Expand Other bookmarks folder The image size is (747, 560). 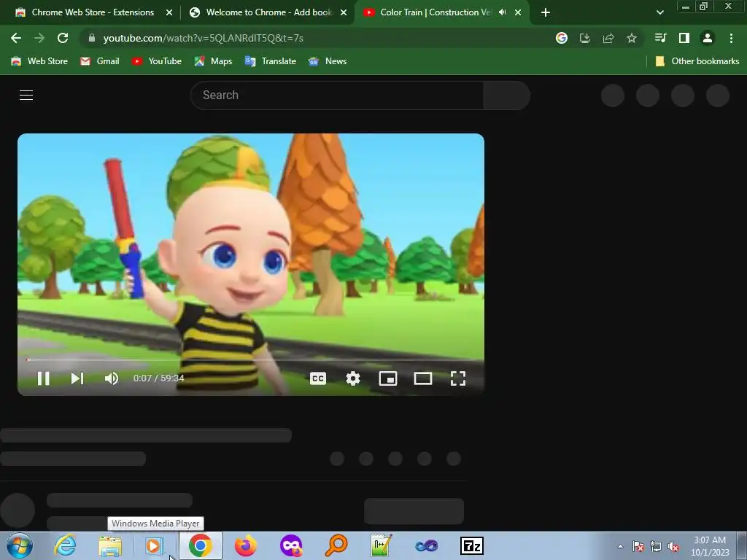[697, 61]
